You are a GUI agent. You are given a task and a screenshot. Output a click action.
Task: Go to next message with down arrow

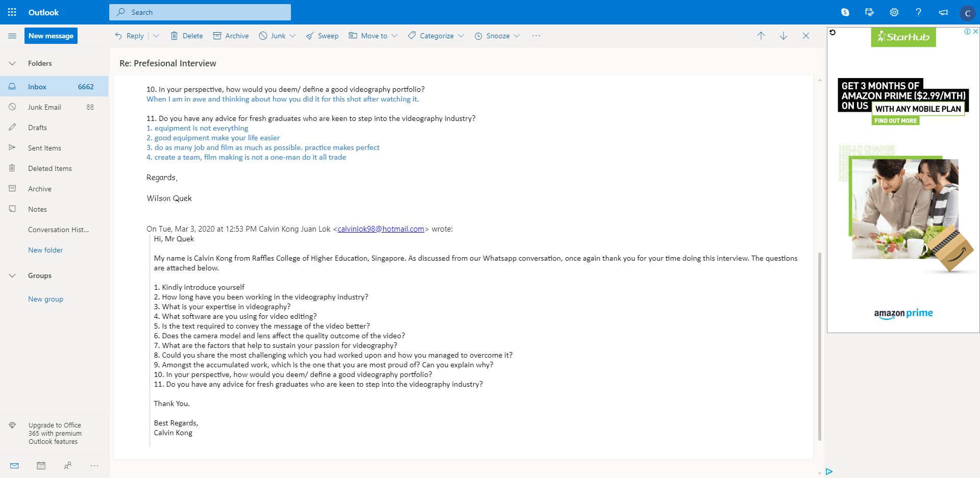[783, 36]
